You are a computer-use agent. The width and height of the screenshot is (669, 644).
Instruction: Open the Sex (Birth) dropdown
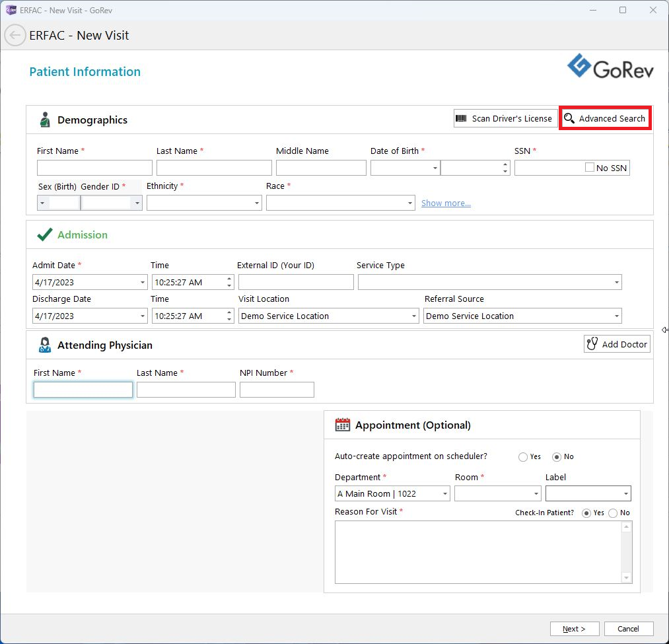[x=42, y=203]
